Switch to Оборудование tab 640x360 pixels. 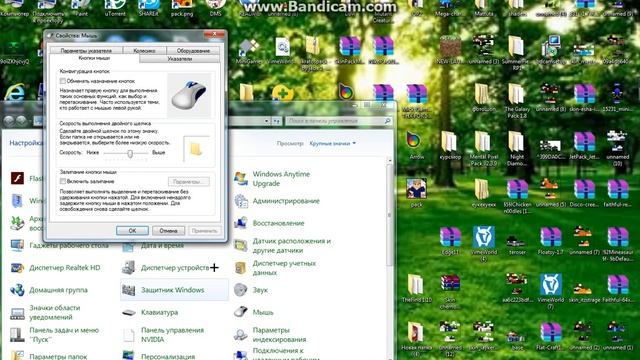(x=193, y=51)
